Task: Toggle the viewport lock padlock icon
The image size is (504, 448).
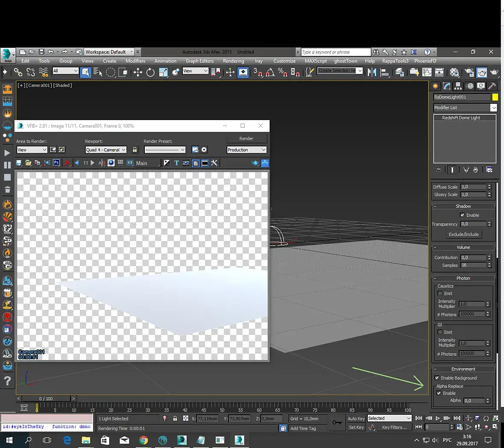Action: [x=135, y=149]
